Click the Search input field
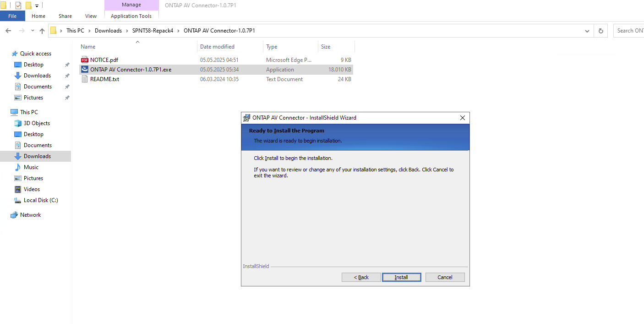The width and height of the screenshot is (644, 324). coord(629,31)
